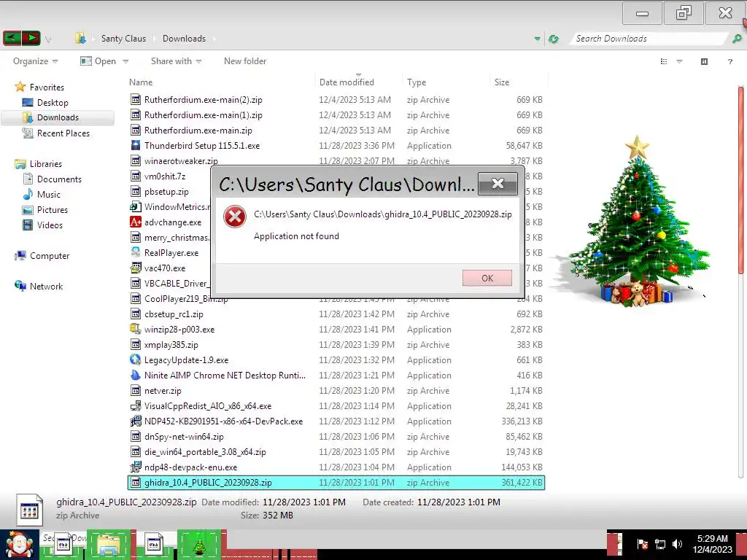
Task: Click the advchange.exe red icon
Action: (x=136, y=222)
